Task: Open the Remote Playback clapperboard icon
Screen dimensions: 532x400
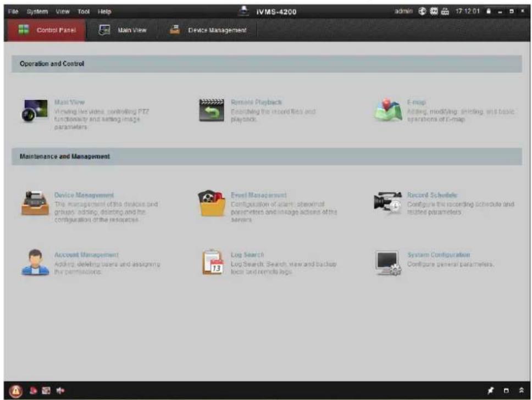Action: point(212,110)
